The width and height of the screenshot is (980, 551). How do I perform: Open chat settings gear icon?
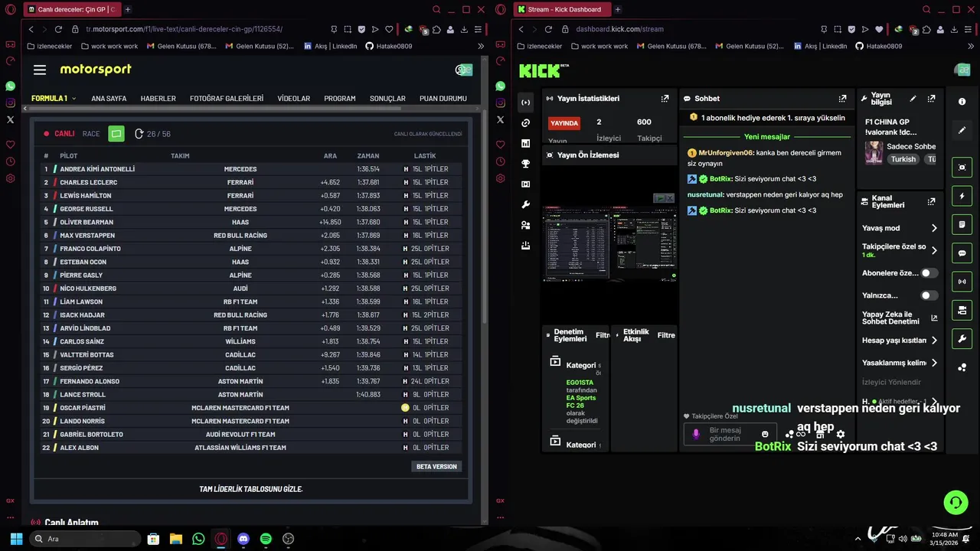click(x=841, y=434)
